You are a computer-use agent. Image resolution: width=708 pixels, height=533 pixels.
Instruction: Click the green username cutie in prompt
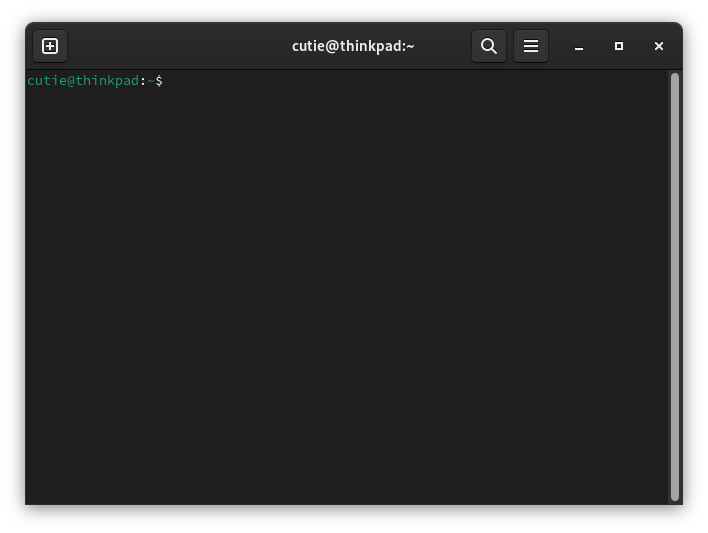[47, 81]
